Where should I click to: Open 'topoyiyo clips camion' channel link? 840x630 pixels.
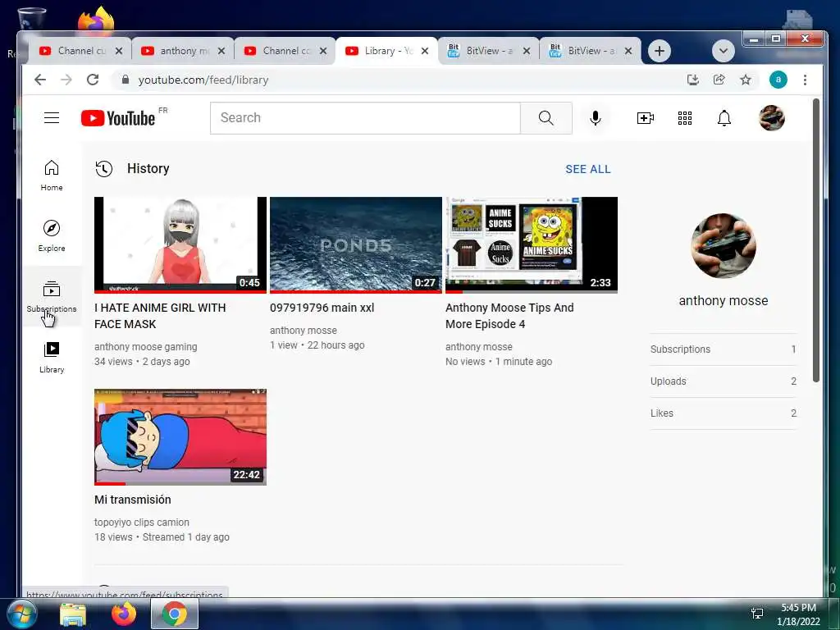[141, 523]
